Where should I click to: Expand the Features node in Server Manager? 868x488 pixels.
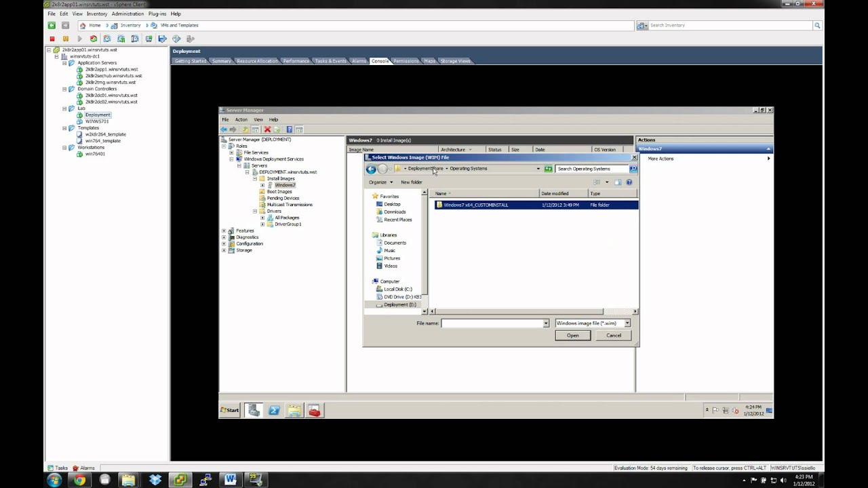(224, 230)
